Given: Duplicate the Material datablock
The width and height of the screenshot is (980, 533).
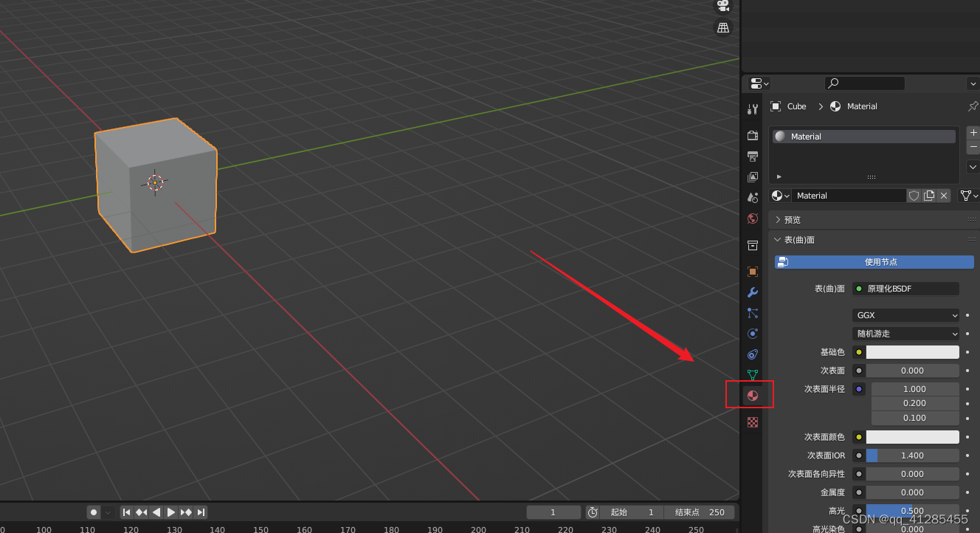Looking at the screenshot, I should point(929,196).
